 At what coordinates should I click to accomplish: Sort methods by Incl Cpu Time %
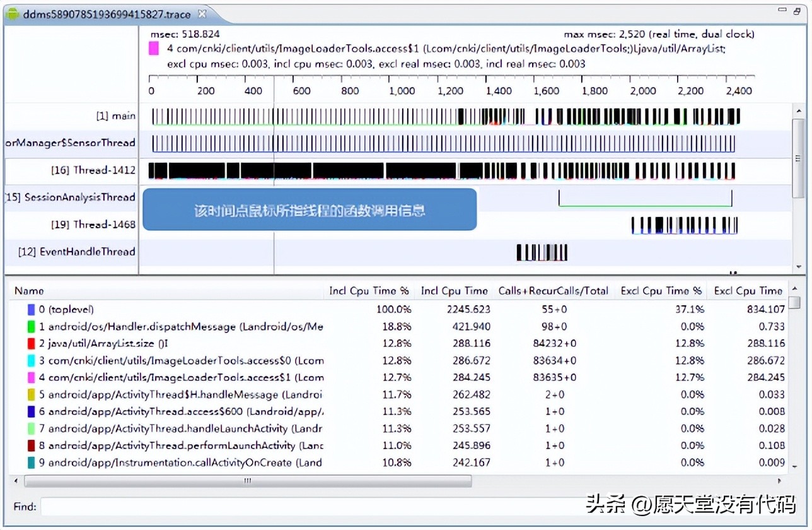(369, 291)
